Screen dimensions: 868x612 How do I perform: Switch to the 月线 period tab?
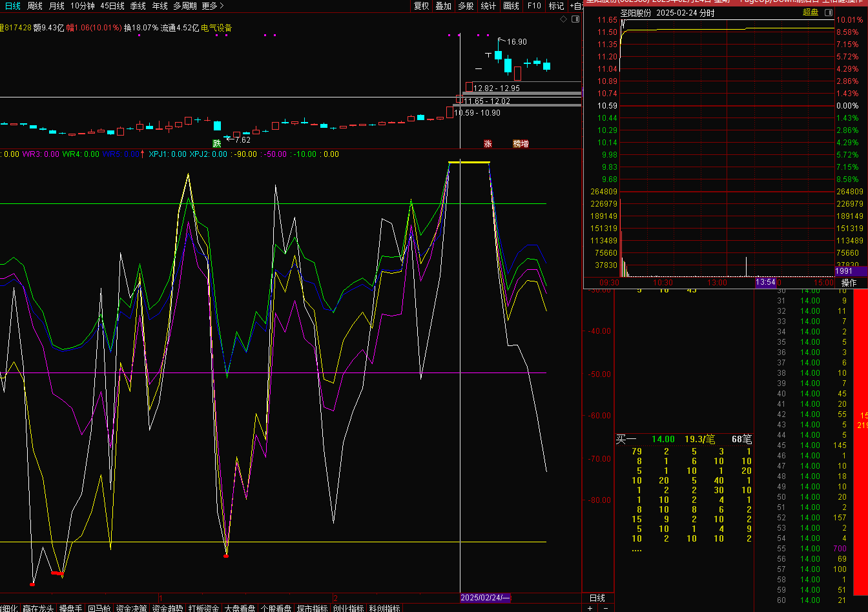57,6
